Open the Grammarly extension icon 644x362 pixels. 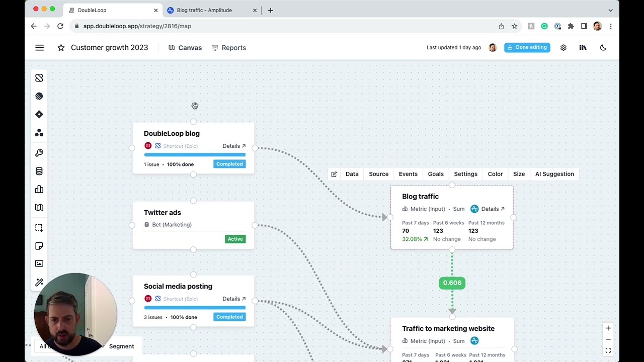544,26
